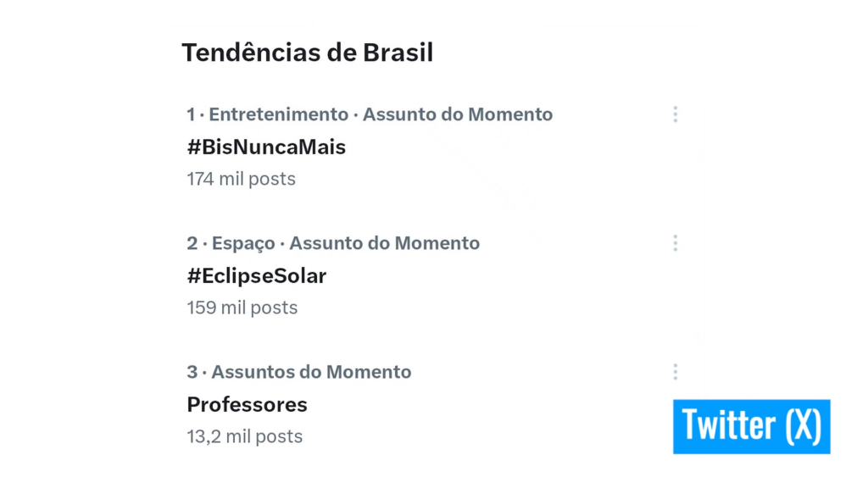This screenshot has height=488, width=868.
Task: Click the Professores trending topic
Action: click(x=246, y=404)
